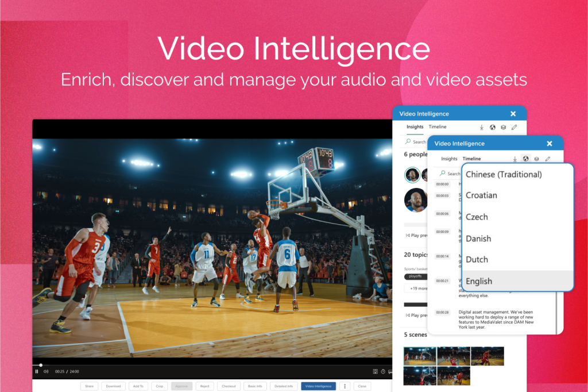Click download icon in back Video Intelligence panel
This screenshot has height=392, width=588.
click(x=482, y=127)
